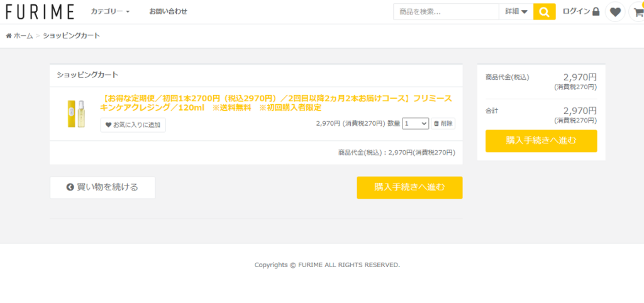644x303 pixels.
Task: Click 買い物を続ける button
Action: [x=103, y=187]
